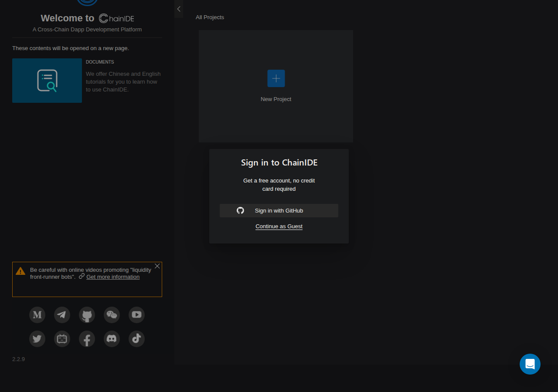Click the DOCUMENTS title text

[x=100, y=62]
